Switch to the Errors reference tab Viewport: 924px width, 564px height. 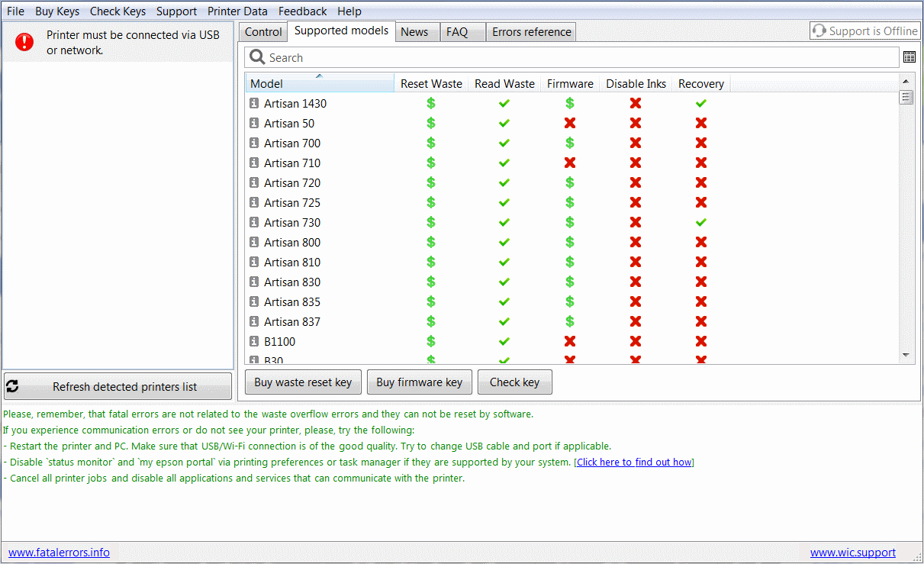click(532, 32)
